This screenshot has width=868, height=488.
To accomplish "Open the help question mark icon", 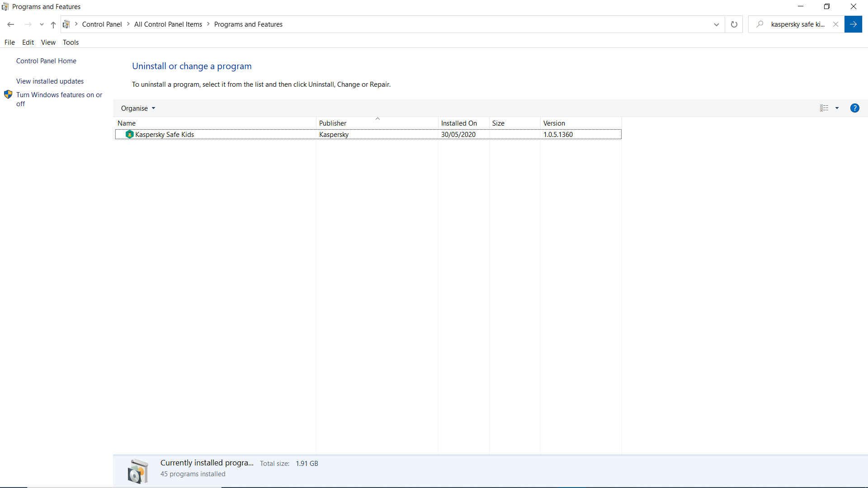I will pos(854,108).
